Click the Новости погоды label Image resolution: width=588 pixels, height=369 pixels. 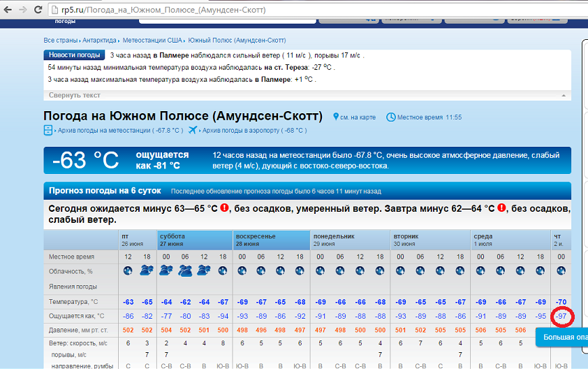point(75,55)
